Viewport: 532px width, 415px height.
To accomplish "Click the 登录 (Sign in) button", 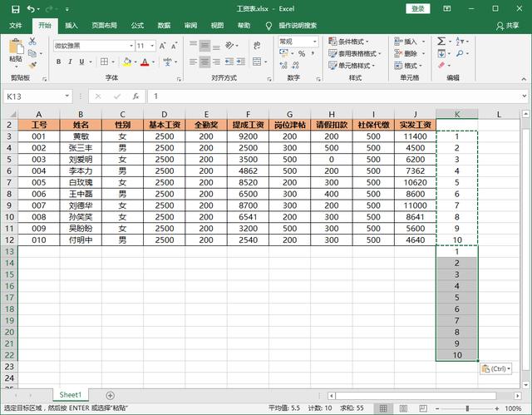I will (x=418, y=8).
